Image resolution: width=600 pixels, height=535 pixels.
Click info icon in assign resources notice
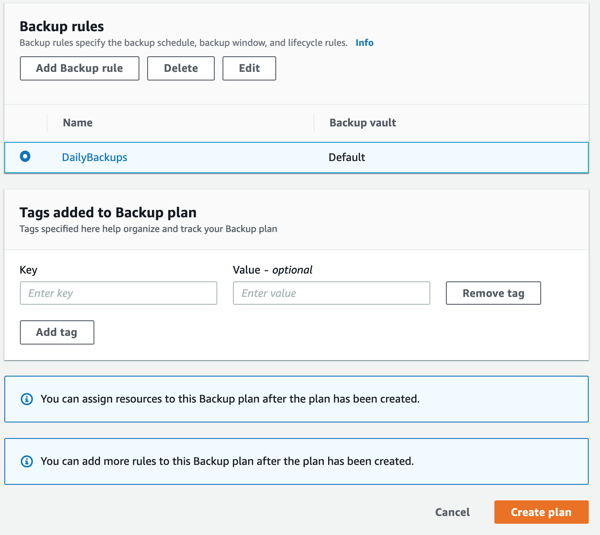tap(27, 399)
